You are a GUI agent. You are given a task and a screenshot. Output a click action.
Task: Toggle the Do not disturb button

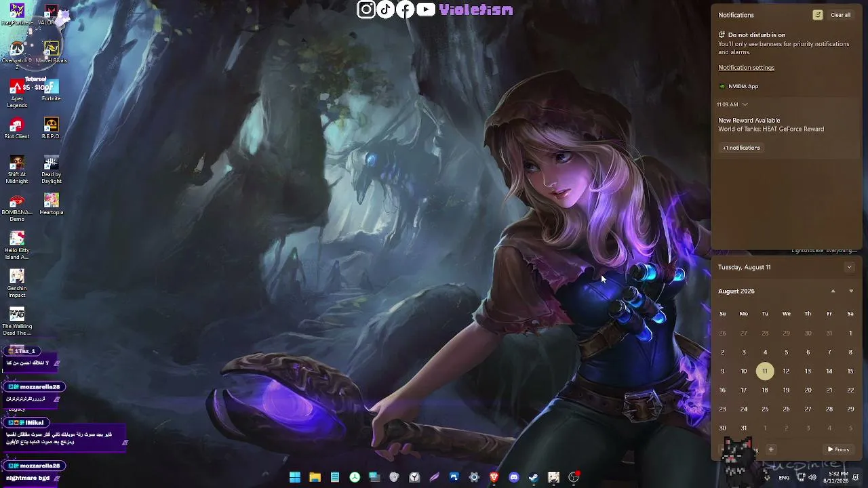(x=818, y=15)
